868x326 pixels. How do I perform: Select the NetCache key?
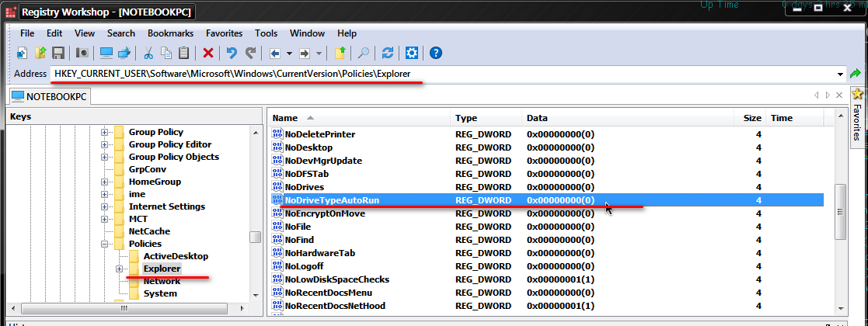coord(149,231)
